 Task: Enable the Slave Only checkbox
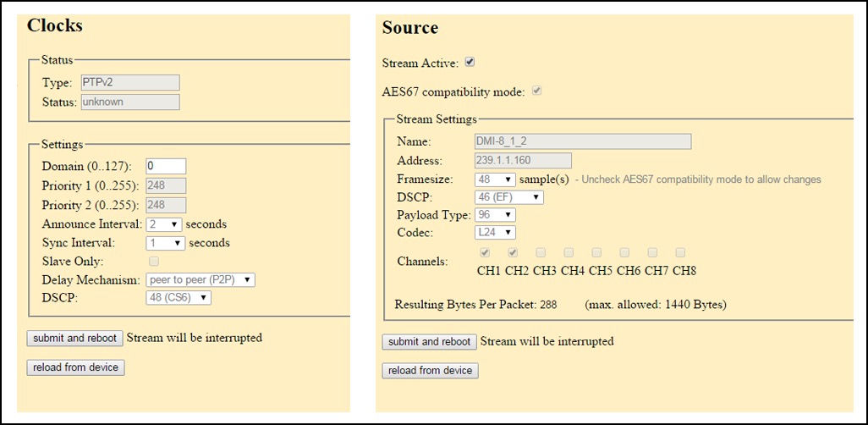155,261
